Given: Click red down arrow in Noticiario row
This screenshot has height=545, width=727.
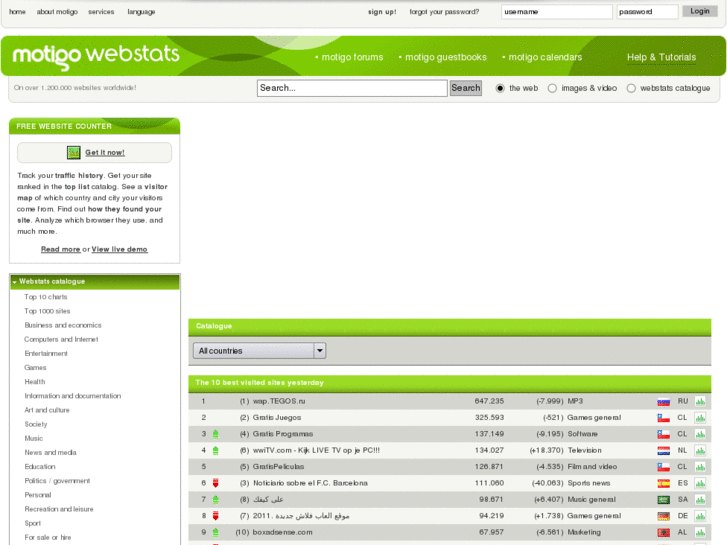Looking at the screenshot, I should coord(216,483).
